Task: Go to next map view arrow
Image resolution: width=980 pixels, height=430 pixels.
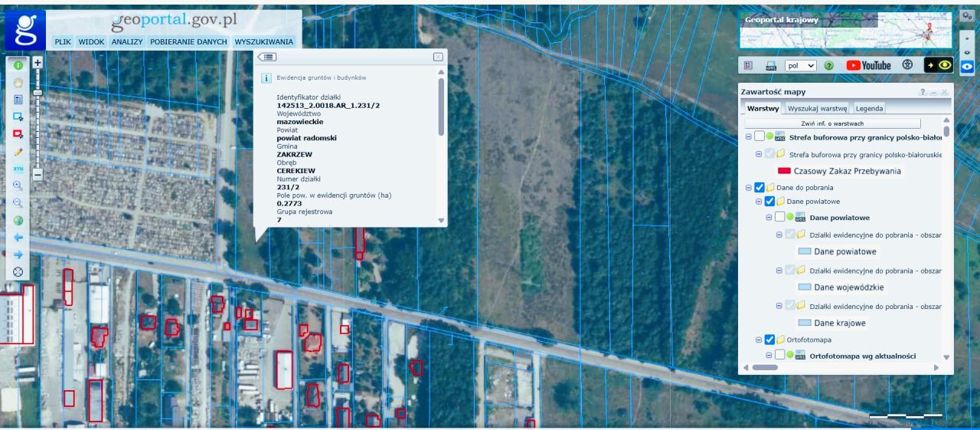Action: 18,254
